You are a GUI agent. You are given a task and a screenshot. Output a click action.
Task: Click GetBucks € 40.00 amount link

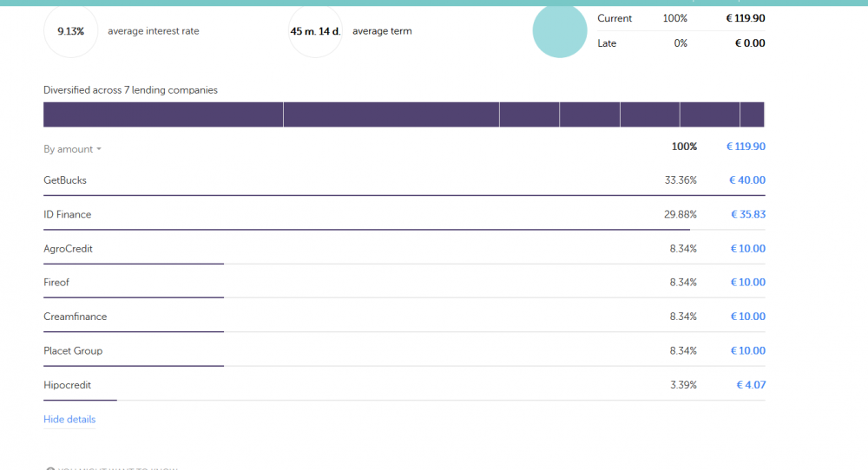(x=747, y=180)
